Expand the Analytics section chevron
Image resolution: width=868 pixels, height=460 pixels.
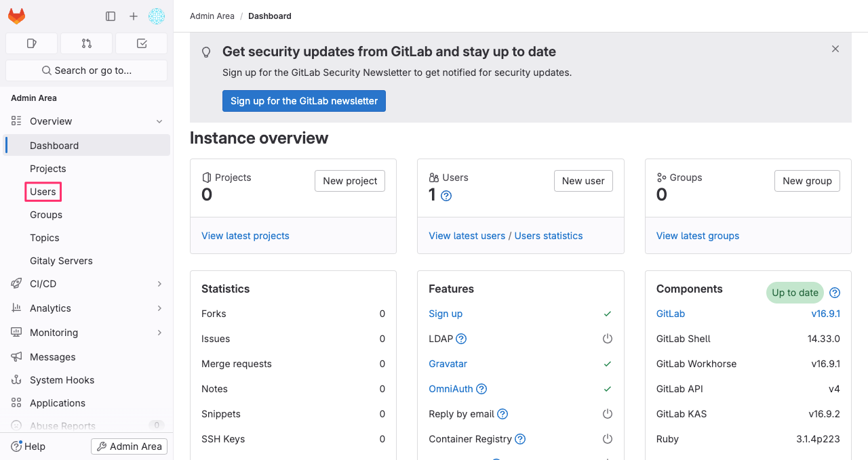click(x=159, y=308)
